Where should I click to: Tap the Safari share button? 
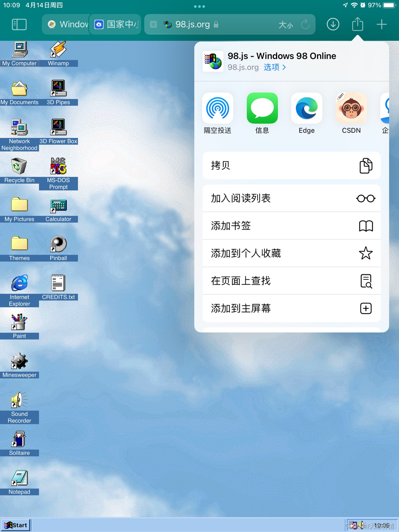click(358, 24)
